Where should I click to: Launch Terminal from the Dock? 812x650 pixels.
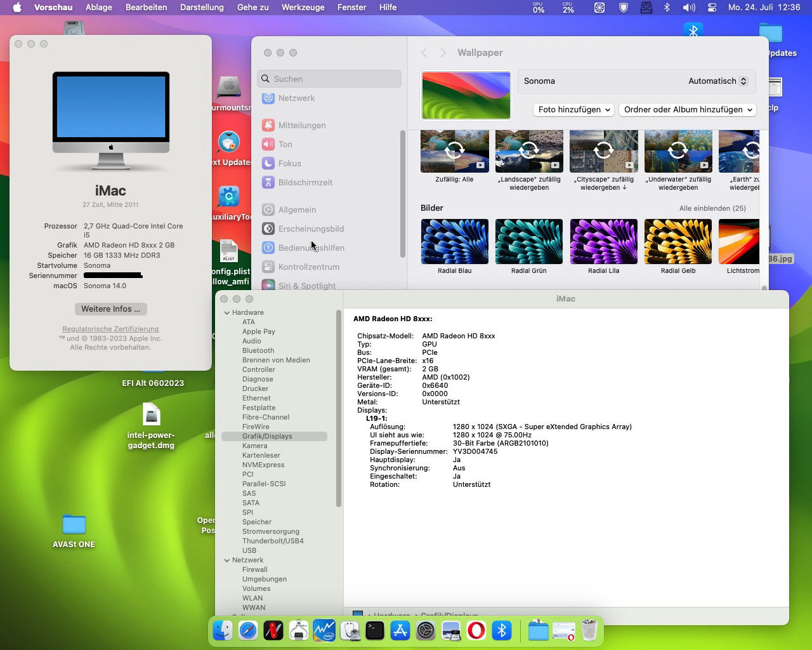coord(375,630)
